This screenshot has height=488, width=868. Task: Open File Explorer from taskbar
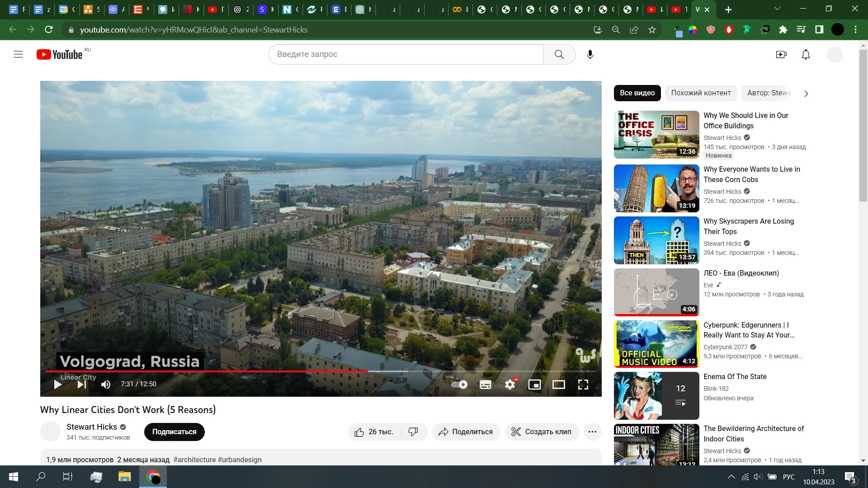[124, 477]
